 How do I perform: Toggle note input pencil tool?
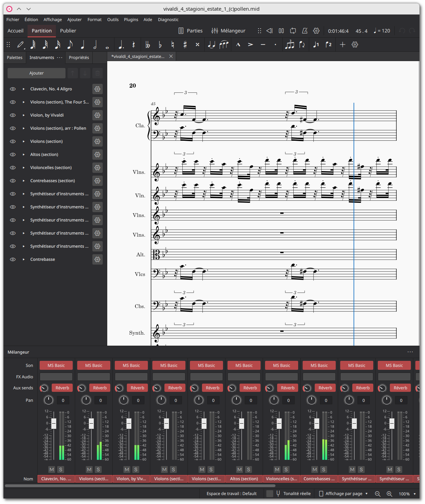(x=21, y=45)
